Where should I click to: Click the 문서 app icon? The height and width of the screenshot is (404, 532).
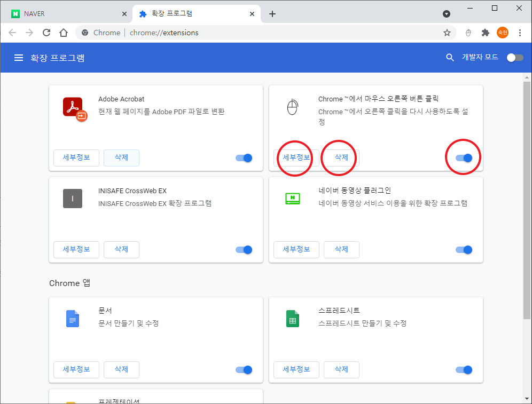(x=73, y=319)
